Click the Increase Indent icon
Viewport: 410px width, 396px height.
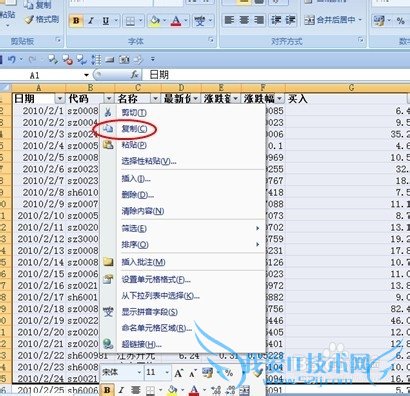click(290, 20)
